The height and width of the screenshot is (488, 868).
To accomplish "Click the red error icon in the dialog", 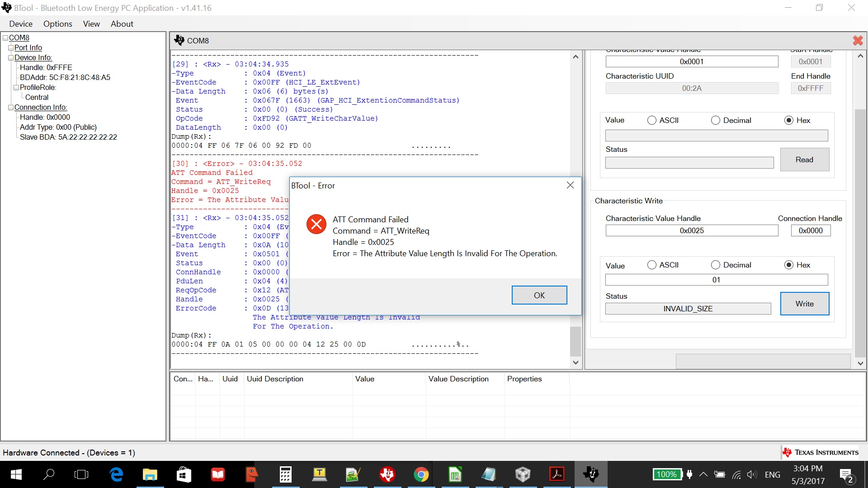I will [316, 224].
